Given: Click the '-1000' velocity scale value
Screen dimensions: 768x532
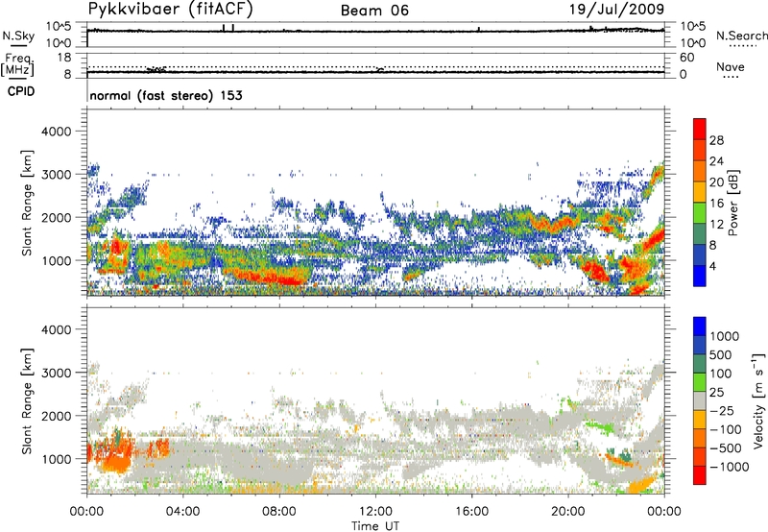Looking at the screenshot, I should click(x=730, y=467).
